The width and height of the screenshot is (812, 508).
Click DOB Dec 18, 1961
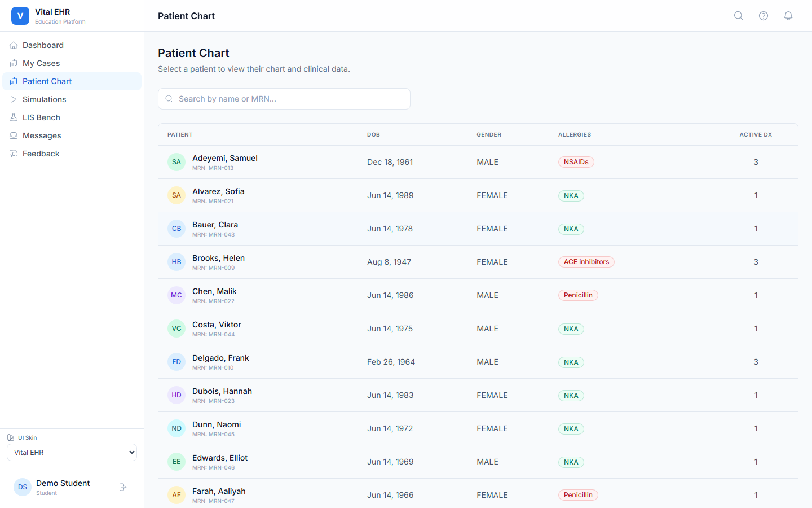tap(390, 162)
